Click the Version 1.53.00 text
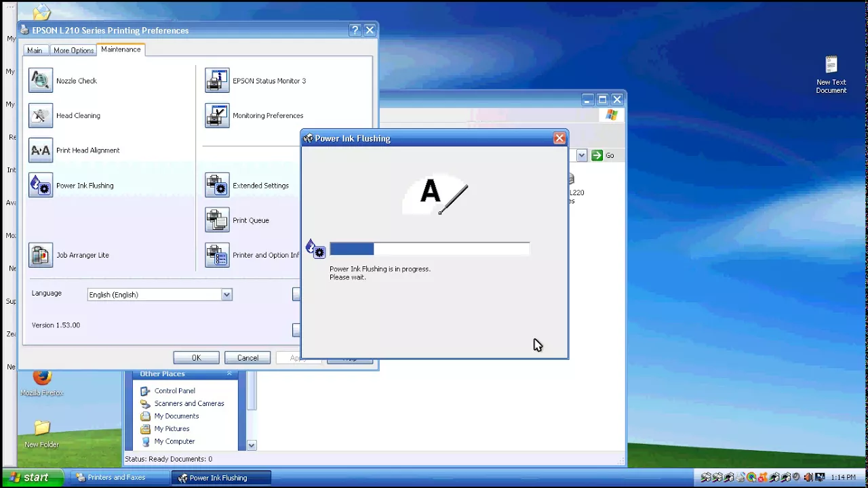 [56, 325]
